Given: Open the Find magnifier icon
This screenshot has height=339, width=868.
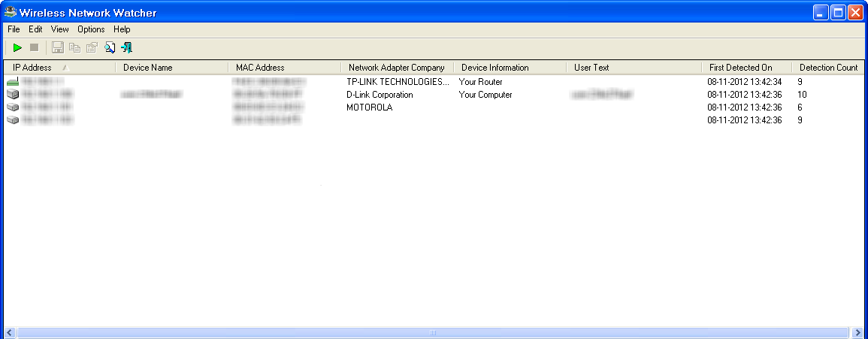Looking at the screenshot, I should (x=110, y=48).
